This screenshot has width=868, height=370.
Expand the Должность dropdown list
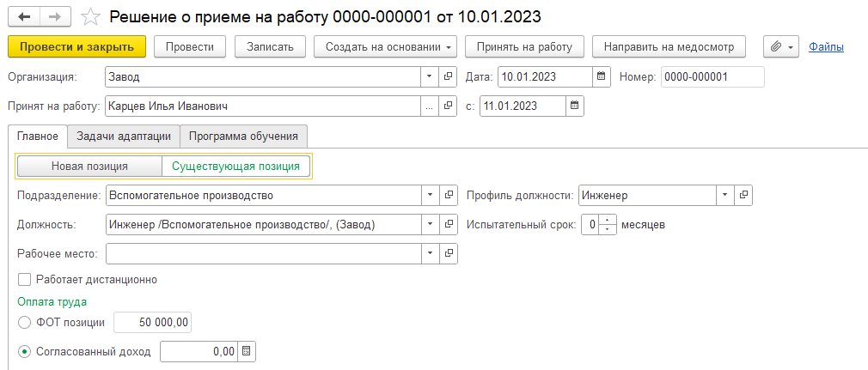pos(430,225)
